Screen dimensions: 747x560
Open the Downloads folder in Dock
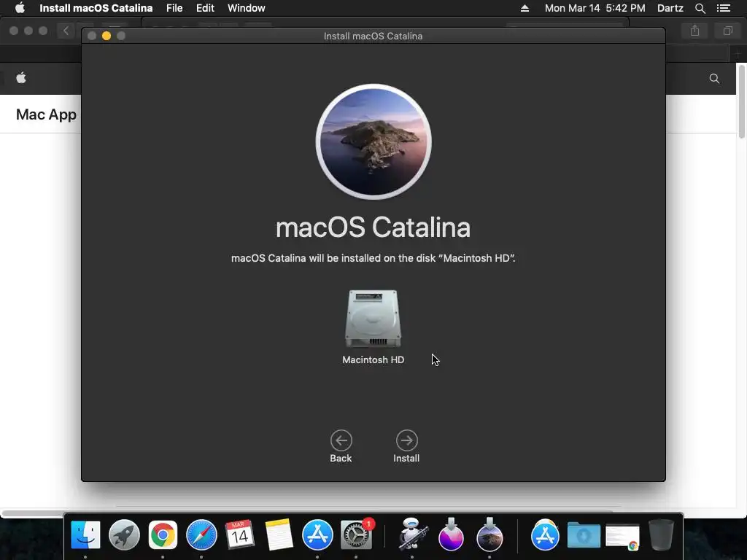[x=584, y=534]
